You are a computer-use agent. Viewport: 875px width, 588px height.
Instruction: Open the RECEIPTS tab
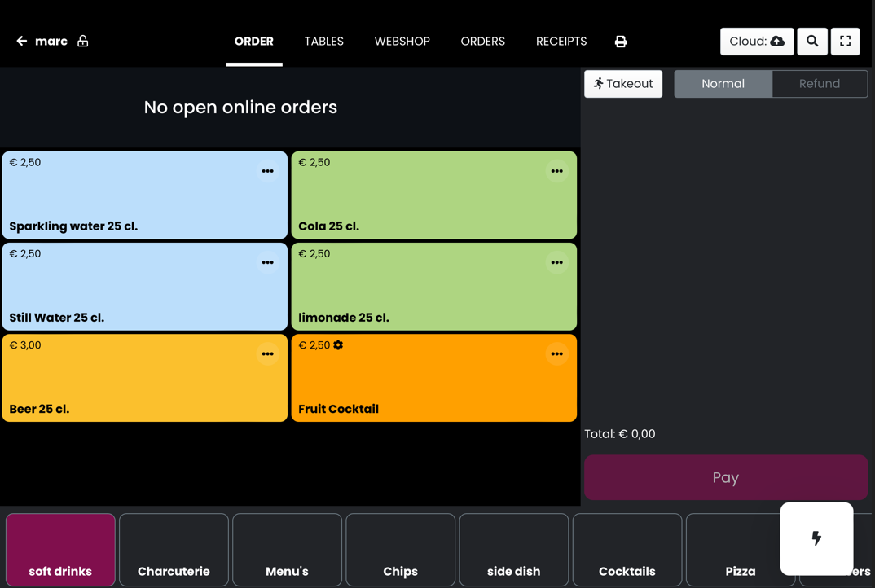pyautogui.click(x=561, y=42)
